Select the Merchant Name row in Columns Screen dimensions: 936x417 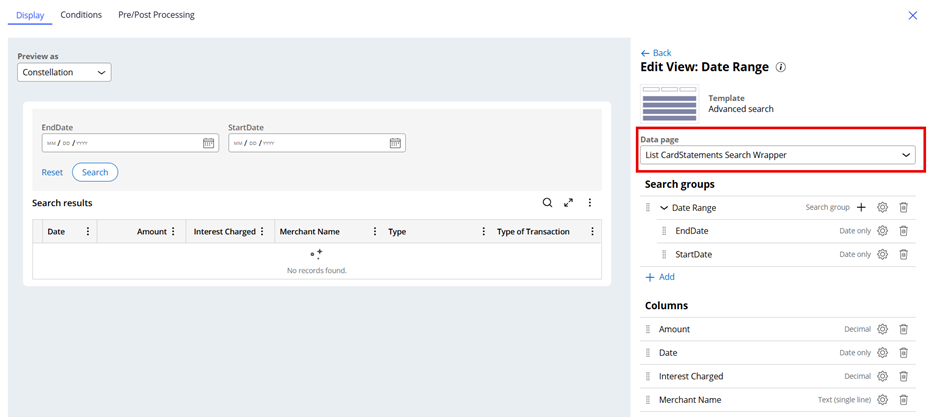(777, 400)
